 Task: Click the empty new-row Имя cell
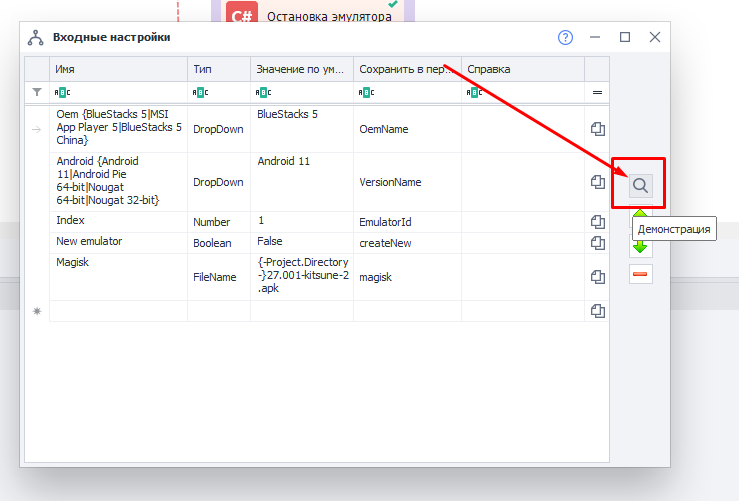118,311
